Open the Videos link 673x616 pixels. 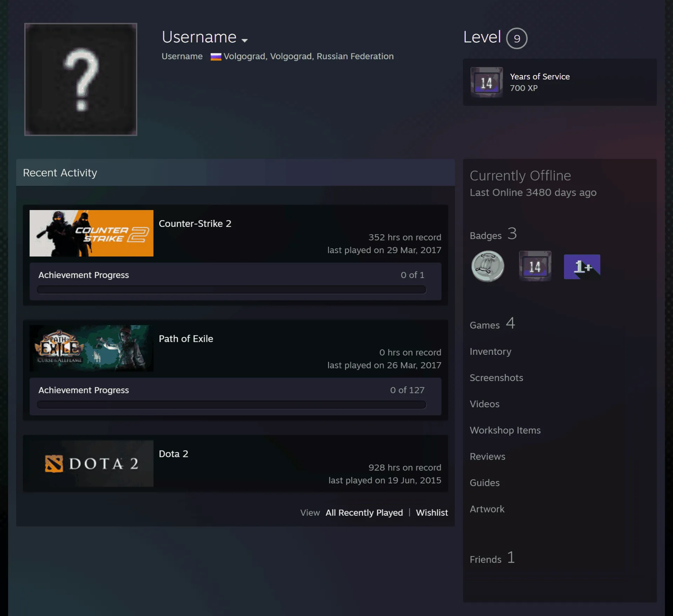coord(484,404)
